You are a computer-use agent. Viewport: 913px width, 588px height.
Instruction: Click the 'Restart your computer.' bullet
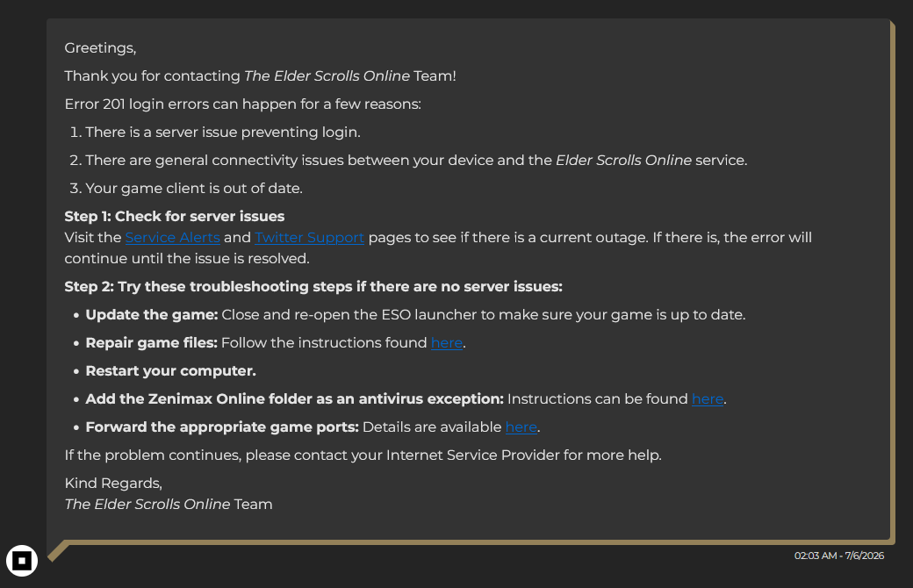[x=170, y=371]
